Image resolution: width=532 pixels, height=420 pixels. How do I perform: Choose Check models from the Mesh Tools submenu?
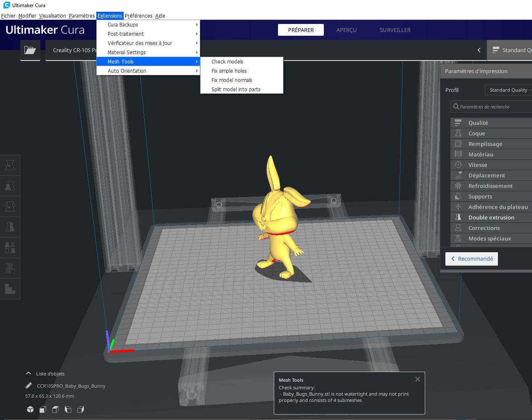pyautogui.click(x=242, y=61)
